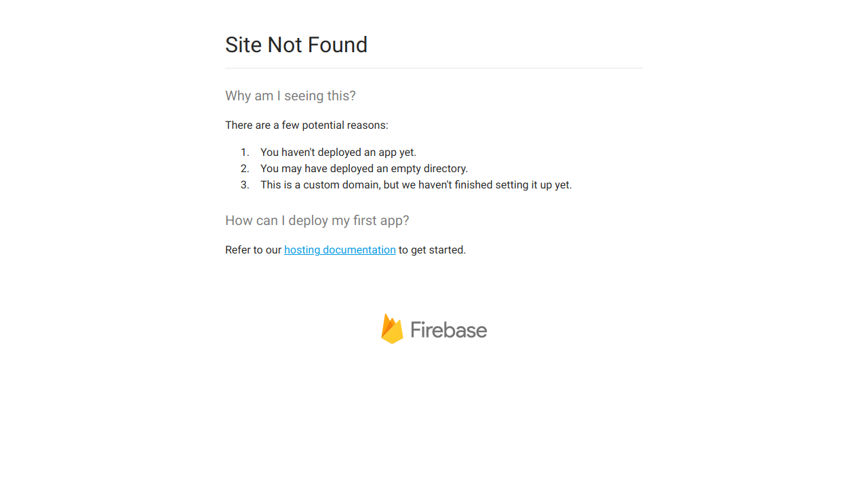Click the Site Not Found heading
The width and height of the screenshot is (868, 488).
296,45
